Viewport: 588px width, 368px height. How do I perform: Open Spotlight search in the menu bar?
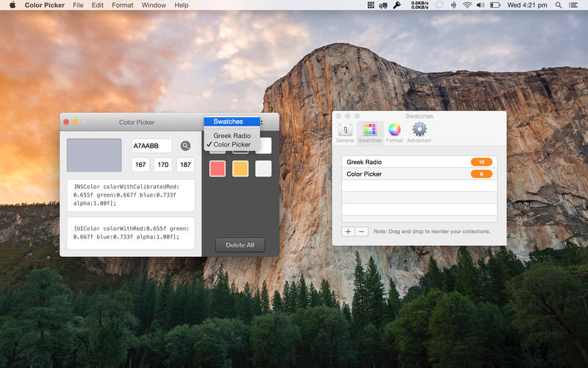pyautogui.click(x=559, y=5)
